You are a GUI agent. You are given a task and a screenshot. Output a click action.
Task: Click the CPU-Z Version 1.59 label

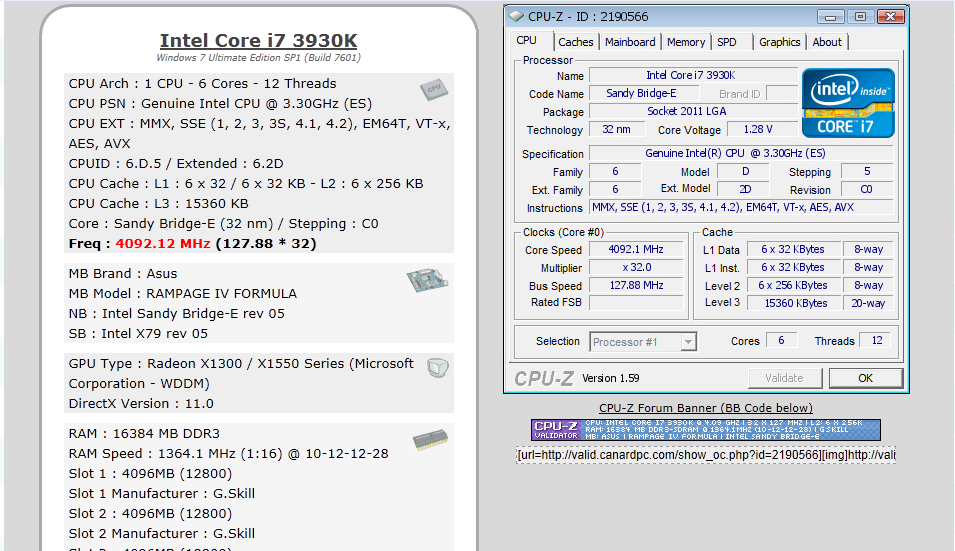click(x=610, y=378)
